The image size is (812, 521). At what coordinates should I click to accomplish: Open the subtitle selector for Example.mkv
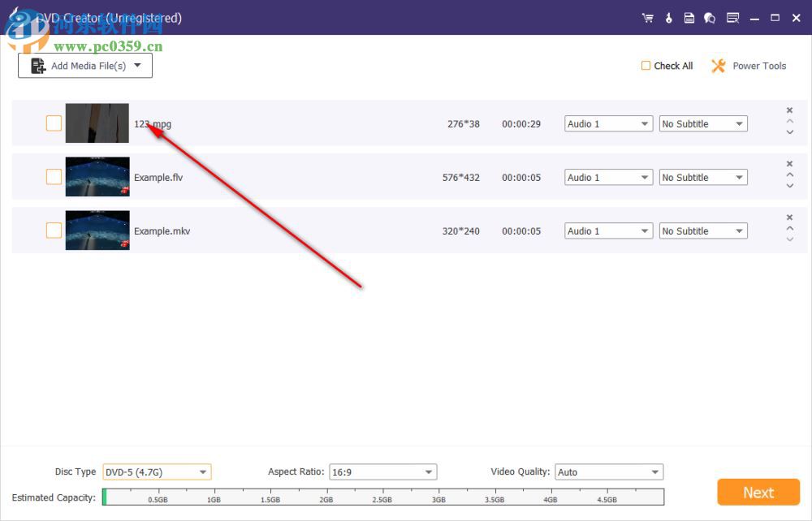(702, 230)
